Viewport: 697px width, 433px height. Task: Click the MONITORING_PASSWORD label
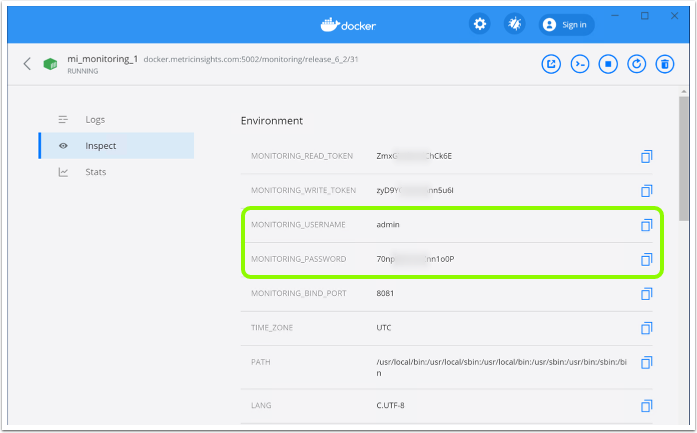tap(299, 259)
